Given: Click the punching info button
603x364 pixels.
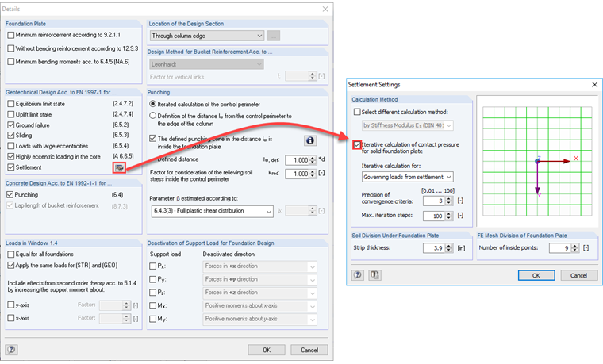Looking at the screenshot, I should (310, 140).
